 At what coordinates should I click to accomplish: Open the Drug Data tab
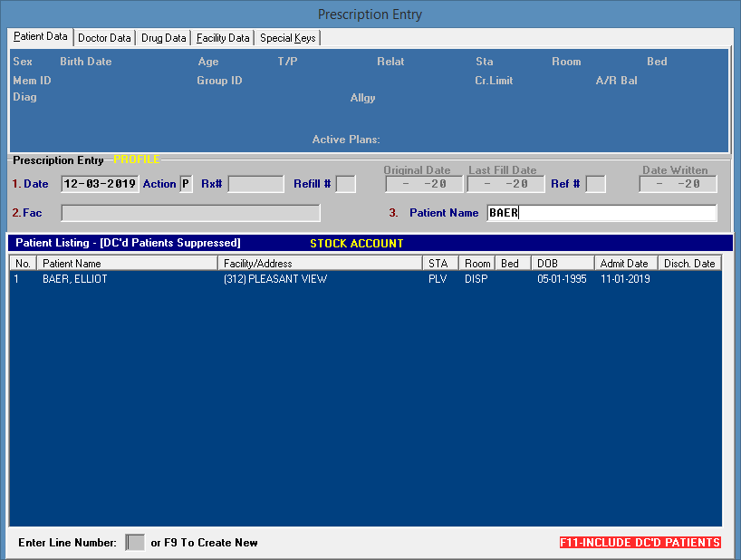point(164,38)
